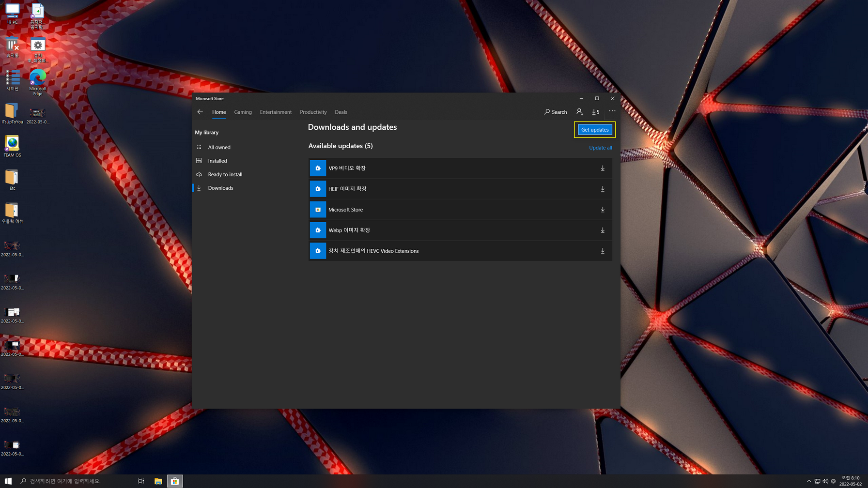Open the Entertainment tab
Viewport: 868px width, 488px height.
(x=276, y=112)
